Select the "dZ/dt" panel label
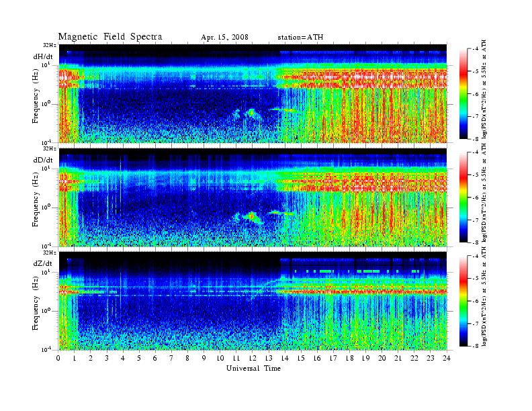Viewport: 532px width, 411px height. [x=43, y=263]
